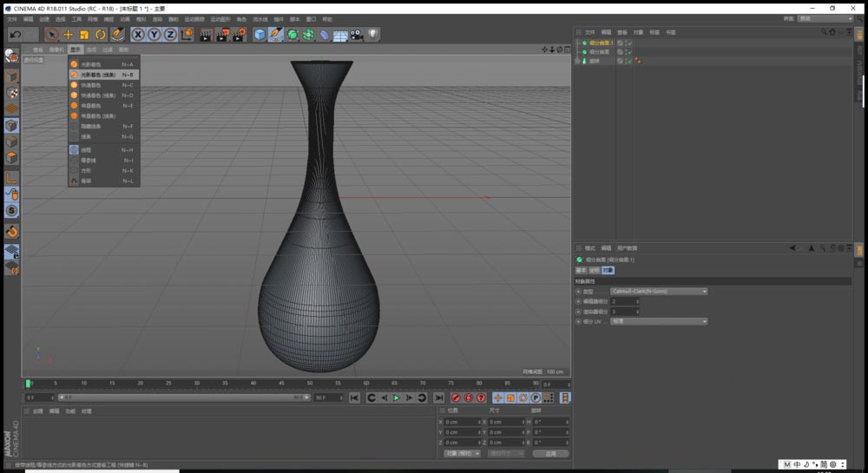Open the 类型 Catmull-Clark (N-Gons) dropdown

click(659, 292)
